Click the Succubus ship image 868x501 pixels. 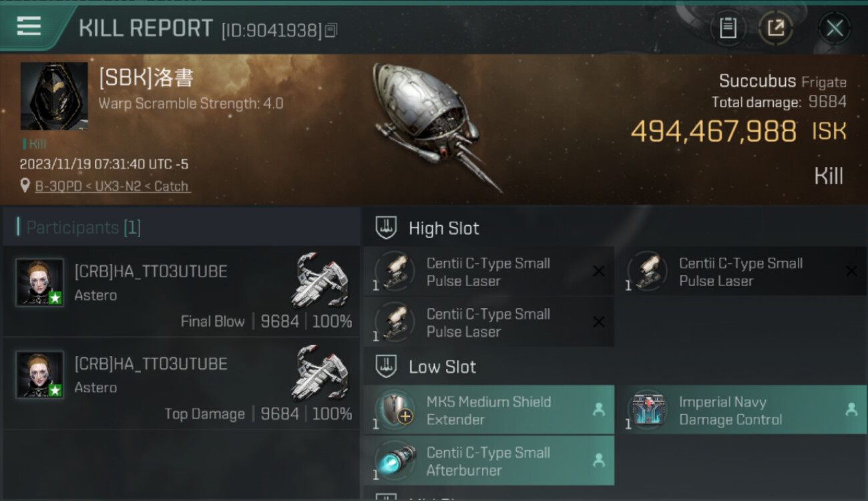coord(435,126)
